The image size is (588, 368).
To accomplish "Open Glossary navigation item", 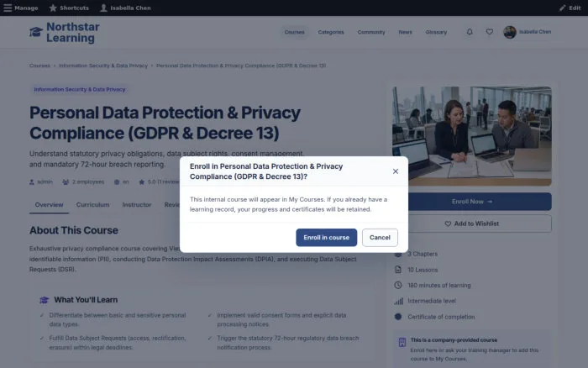I will 436,32.
